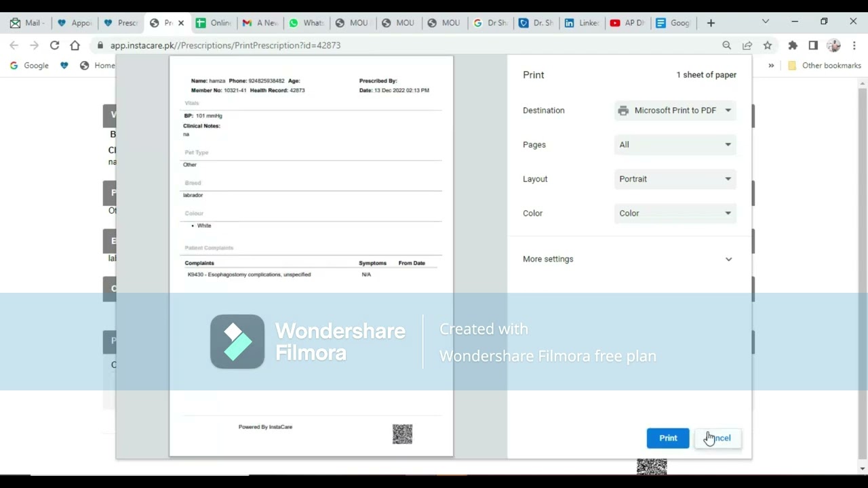This screenshot has width=868, height=488.
Task: Click the QR code in print preview
Action: (x=402, y=434)
